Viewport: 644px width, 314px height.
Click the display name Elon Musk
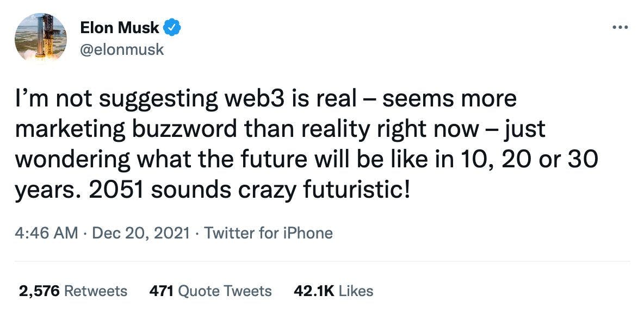[119, 27]
